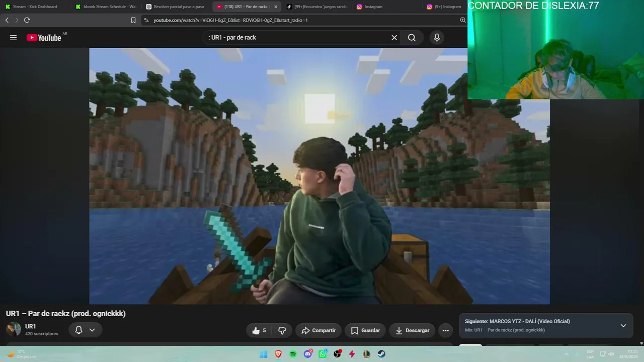
Task: Bookmark this page in the address bar
Action: [x=133, y=20]
